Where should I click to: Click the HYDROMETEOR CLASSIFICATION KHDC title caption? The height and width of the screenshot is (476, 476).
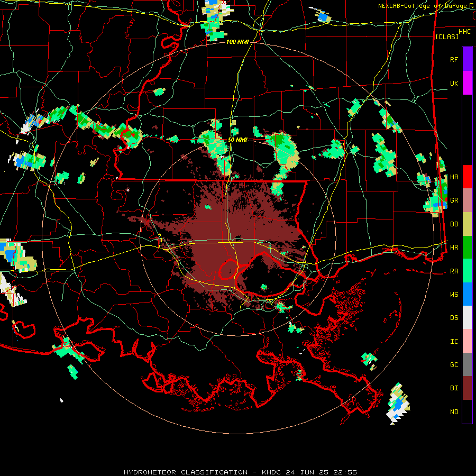[x=240, y=472]
